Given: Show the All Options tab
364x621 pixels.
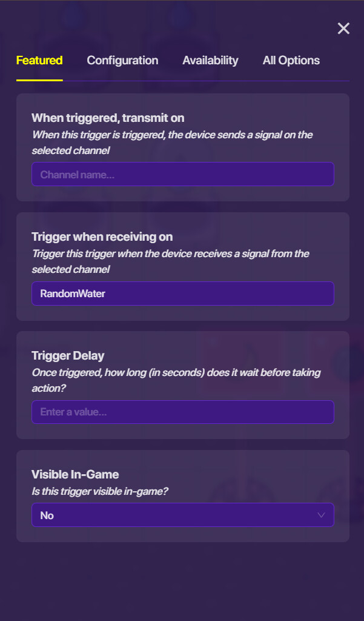Looking at the screenshot, I should pyautogui.click(x=291, y=60).
